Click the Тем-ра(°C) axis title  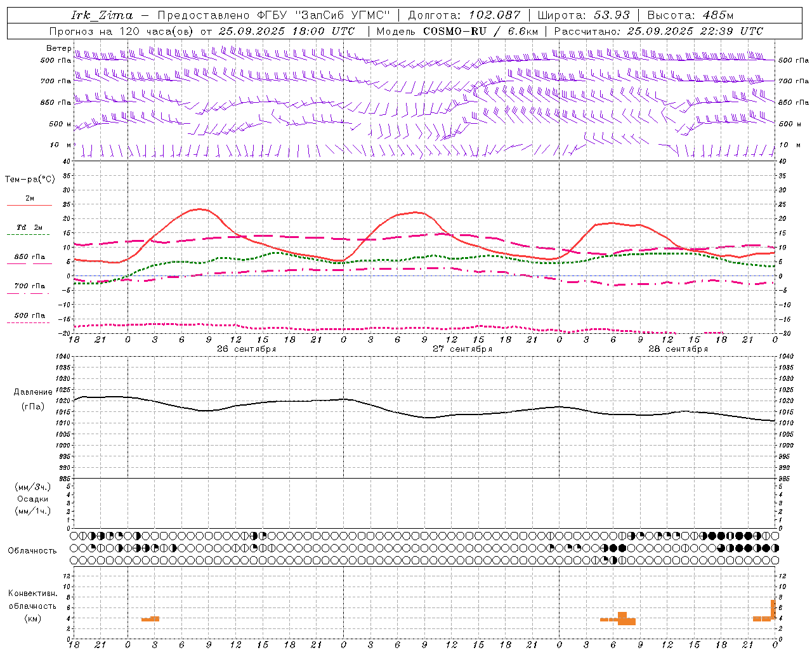(30, 180)
